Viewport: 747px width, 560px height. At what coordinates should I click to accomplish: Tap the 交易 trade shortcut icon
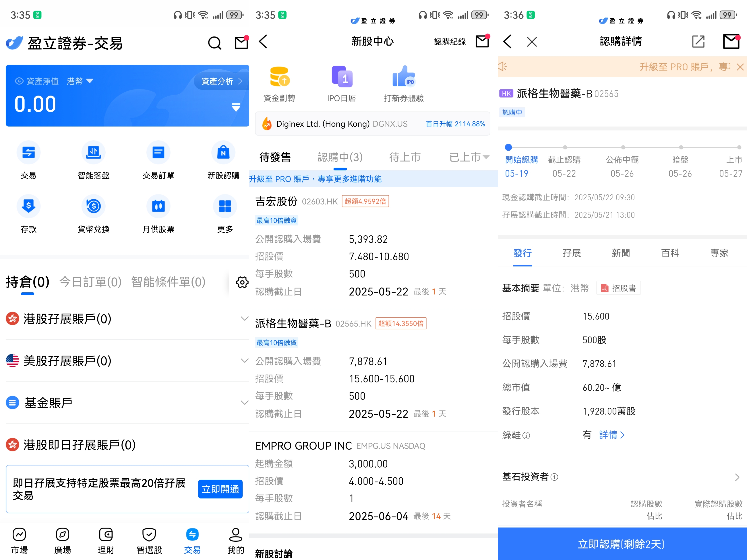click(28, 153)
